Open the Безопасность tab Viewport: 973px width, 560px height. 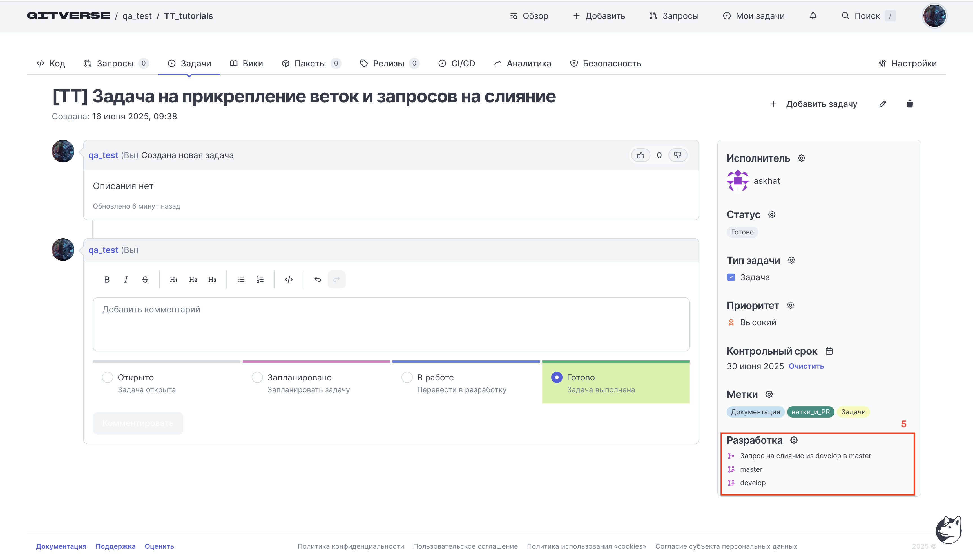click(606, 64)
